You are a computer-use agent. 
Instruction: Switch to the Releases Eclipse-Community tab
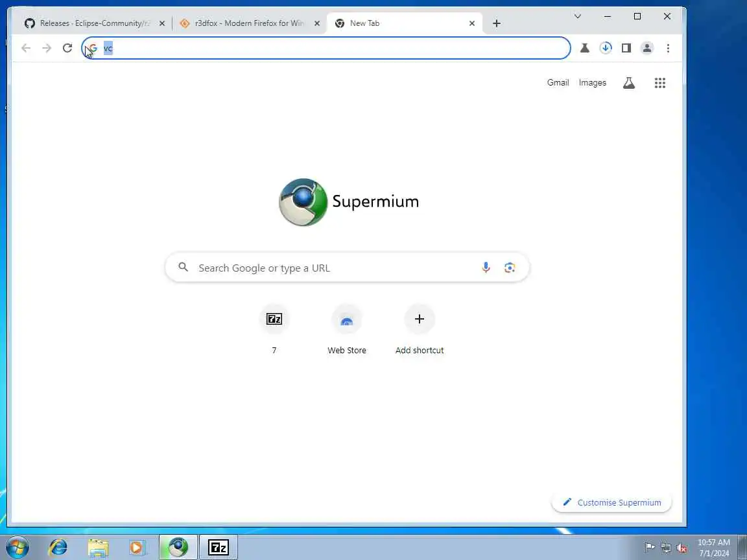[94, 23]
